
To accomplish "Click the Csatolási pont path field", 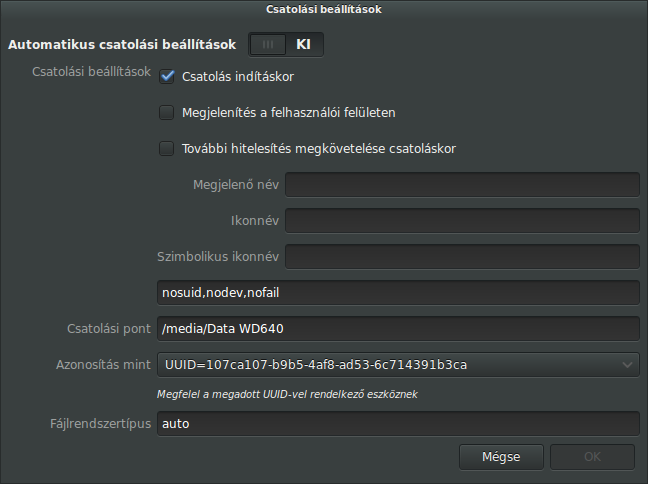I will click(x=398, y=329).
